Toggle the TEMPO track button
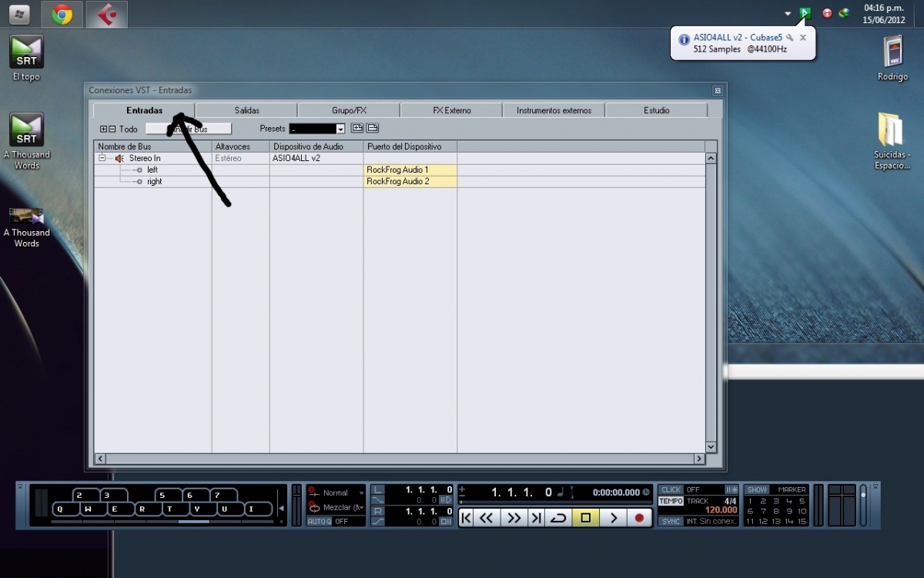The width and height of the screenshot is (924, 578). coord(671,501)
